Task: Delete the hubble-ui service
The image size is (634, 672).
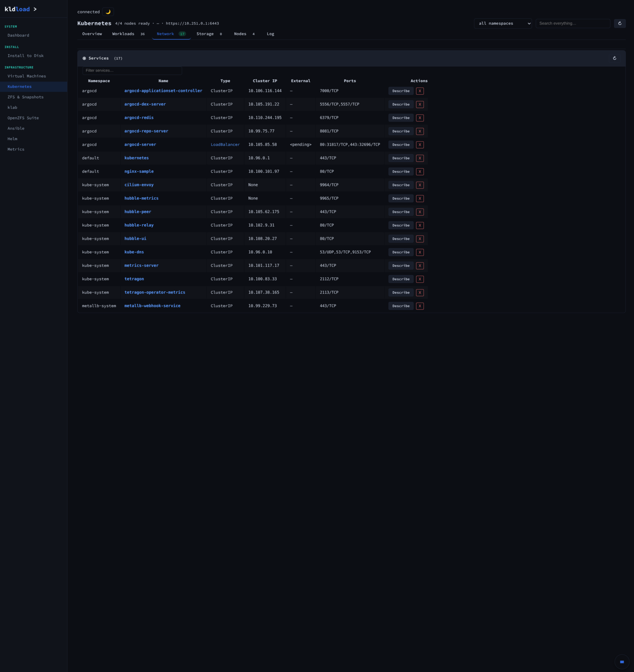Action: click(x=420, y=239)
